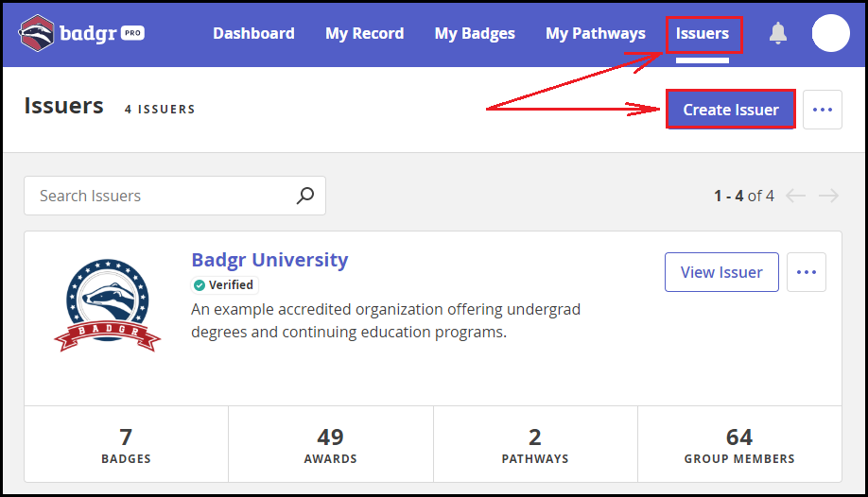Click the Verified badge label
The image size is (868, 497).
(224, 285)
